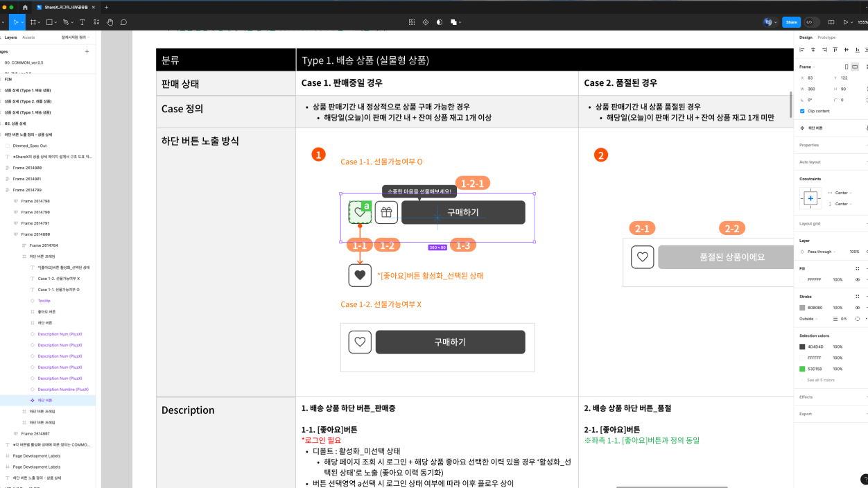
Task: Click Align top icon
Action: coord(835,50)
